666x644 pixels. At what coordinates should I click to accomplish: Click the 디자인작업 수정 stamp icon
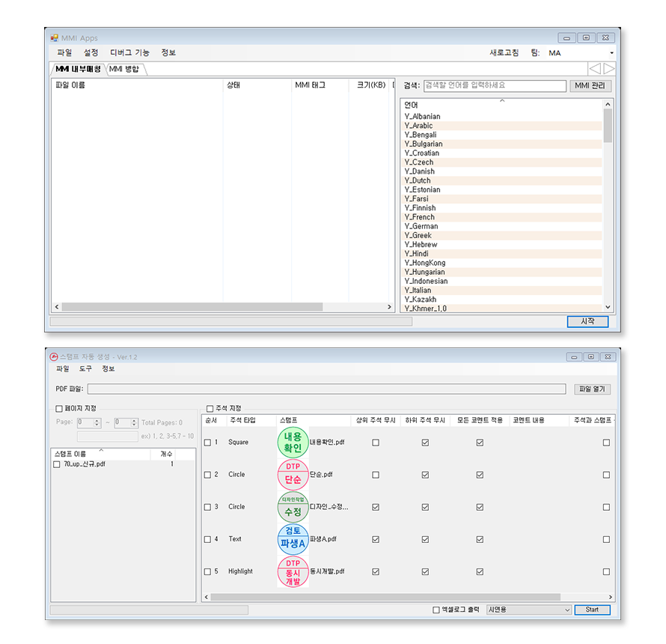293,507
